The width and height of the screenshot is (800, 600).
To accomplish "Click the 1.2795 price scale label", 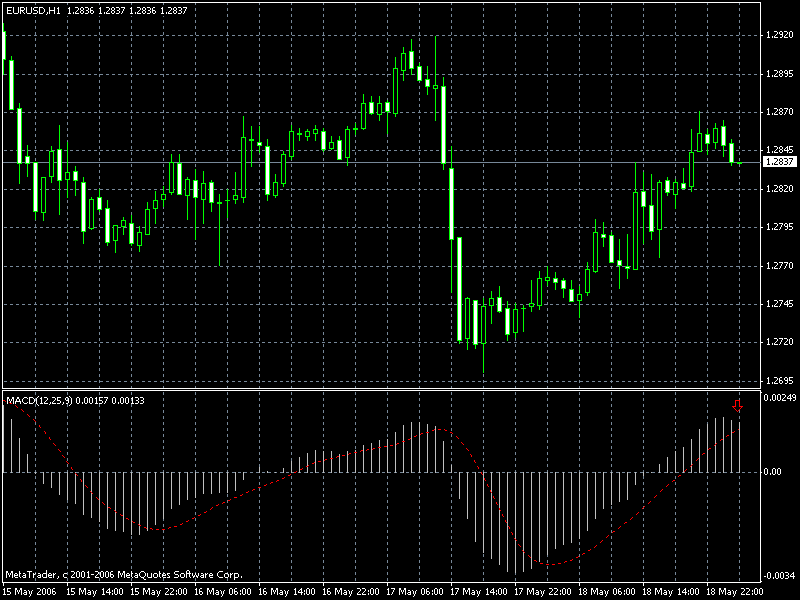I will (780, 227).
